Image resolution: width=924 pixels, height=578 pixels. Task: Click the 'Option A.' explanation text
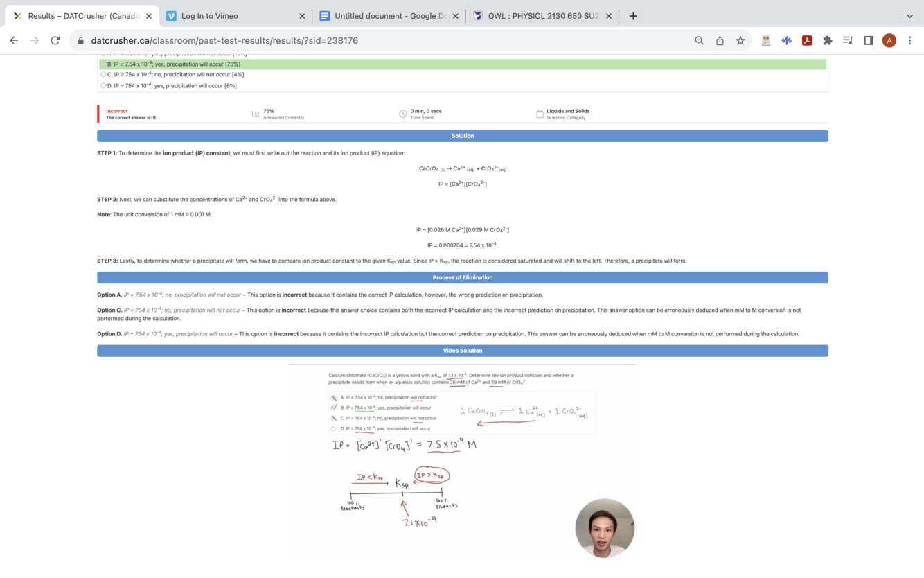(320, 295)
